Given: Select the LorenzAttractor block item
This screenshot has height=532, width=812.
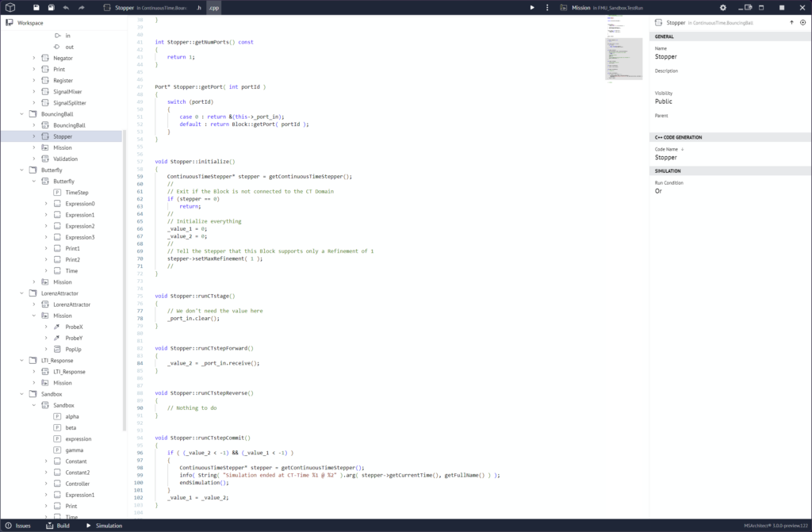Looking at the screenshot, I should [x=71, y=304].
